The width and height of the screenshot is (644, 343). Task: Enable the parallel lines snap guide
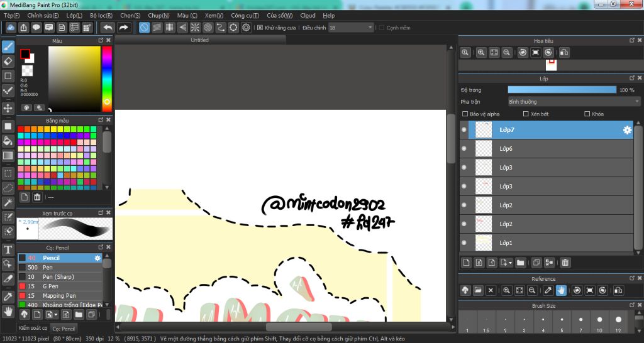pos(157,28)
